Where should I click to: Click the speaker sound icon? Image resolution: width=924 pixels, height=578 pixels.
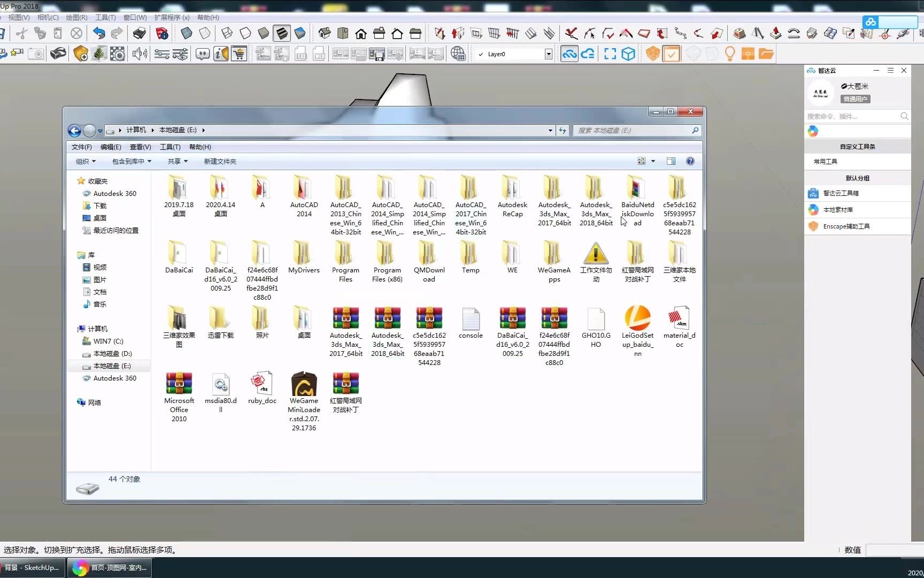[x=140, y=54]
